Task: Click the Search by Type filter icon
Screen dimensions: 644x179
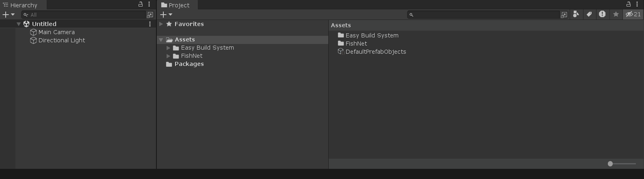Action: tap(576, 14)
